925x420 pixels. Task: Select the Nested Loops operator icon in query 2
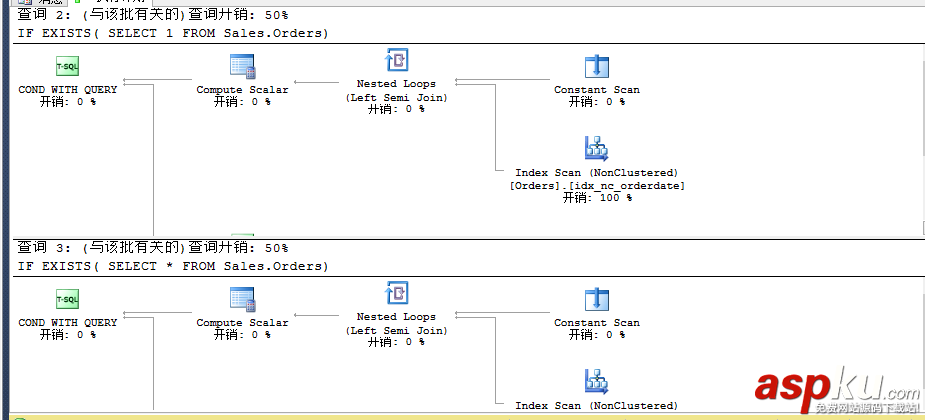[x=396, y=61]
